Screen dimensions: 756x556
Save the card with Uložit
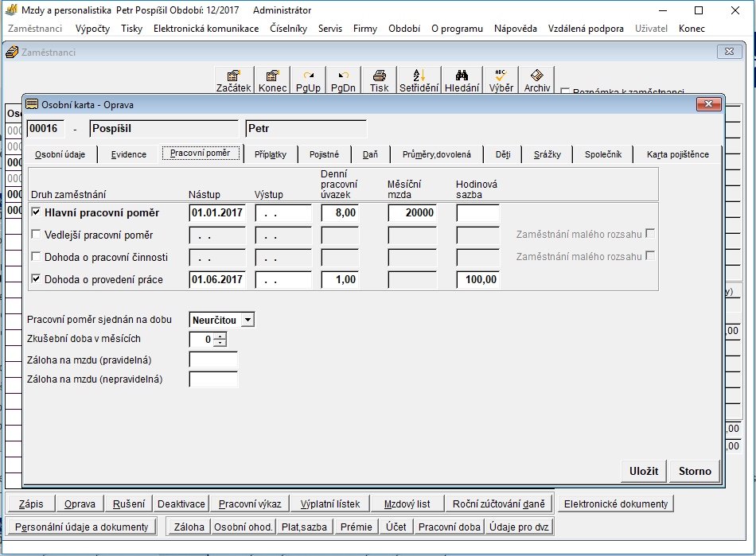pos(644,471)
